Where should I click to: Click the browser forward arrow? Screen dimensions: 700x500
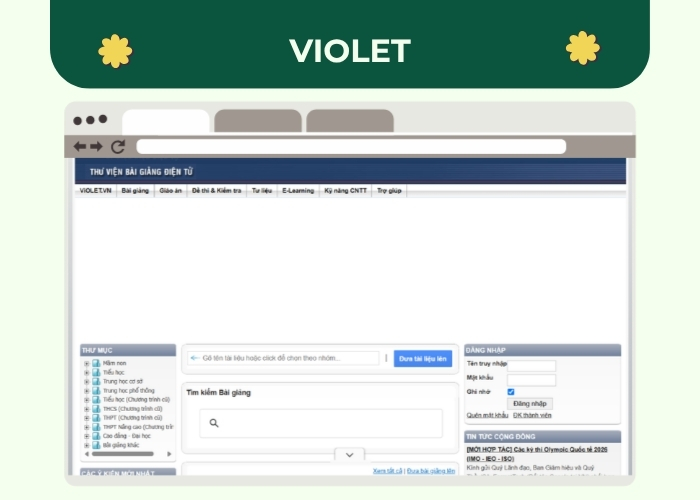96,146
